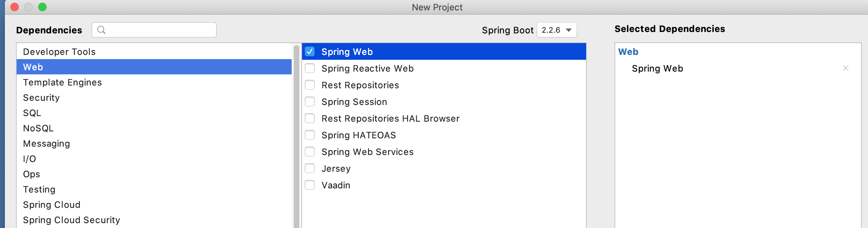Click the category list scrollbar

[296, 139]
